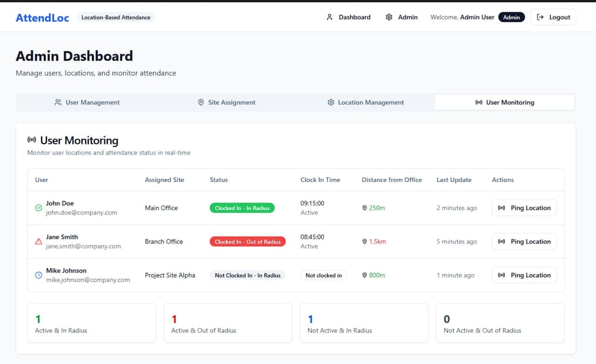The image size is (596, 364).
Task: Click the location pin icon next to 250m
Action: pos(365,208)
